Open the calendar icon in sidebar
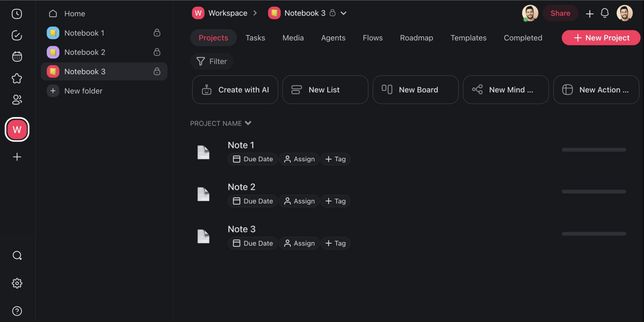 (17, 57)
